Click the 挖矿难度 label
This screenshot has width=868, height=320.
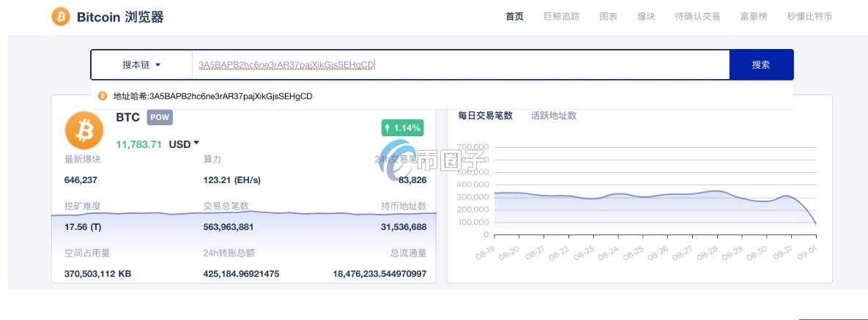pos(83,206)
